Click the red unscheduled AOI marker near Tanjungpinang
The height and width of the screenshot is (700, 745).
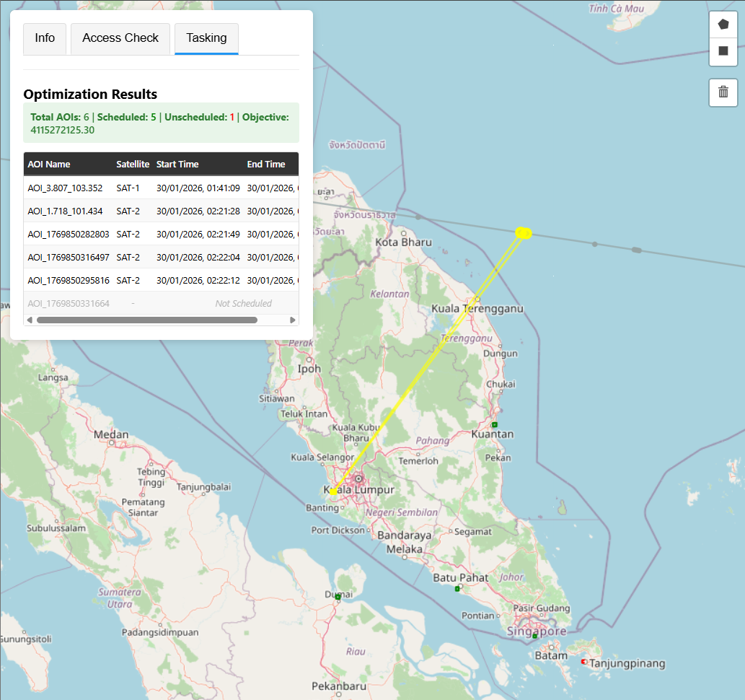(583, 661)
